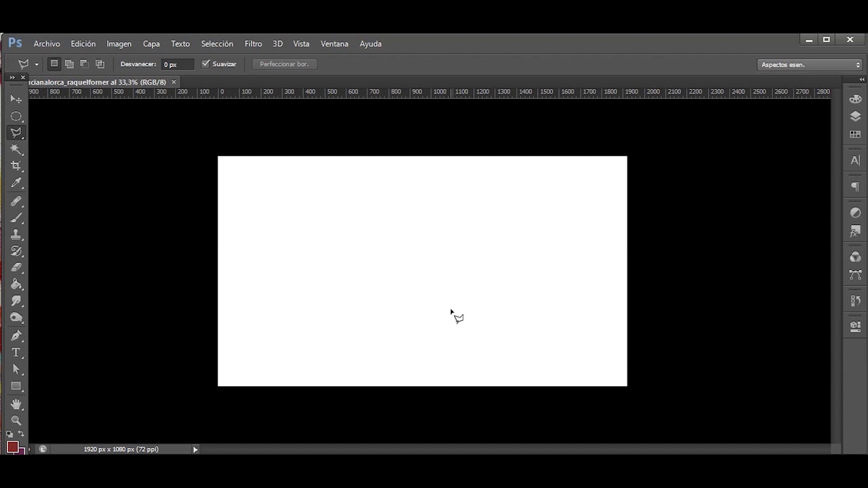Open the Properties panel icon
The height and width of the screenshot is (488, 868).
(855, 326)
